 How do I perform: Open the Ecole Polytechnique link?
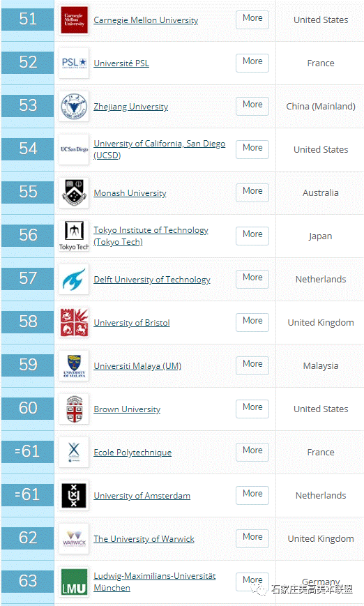pyautogui.click(x=132, y=453)
